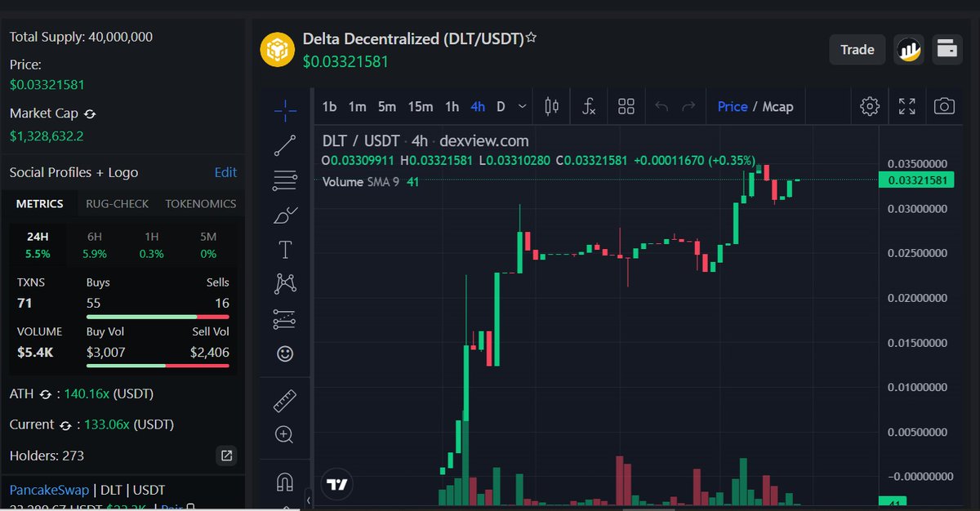The height and width of the screenshot is (511, 980).
Task: Open the PancakeSwap link
Action: click(50, 490)
